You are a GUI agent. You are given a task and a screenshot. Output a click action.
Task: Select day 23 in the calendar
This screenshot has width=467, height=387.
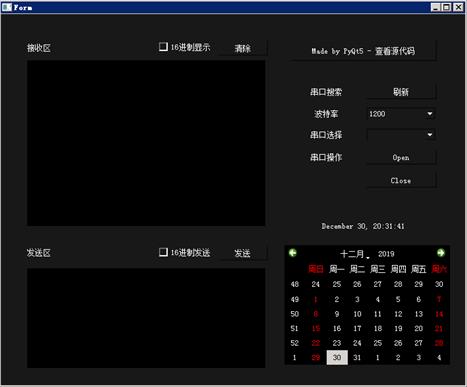(x=337, y=343)
